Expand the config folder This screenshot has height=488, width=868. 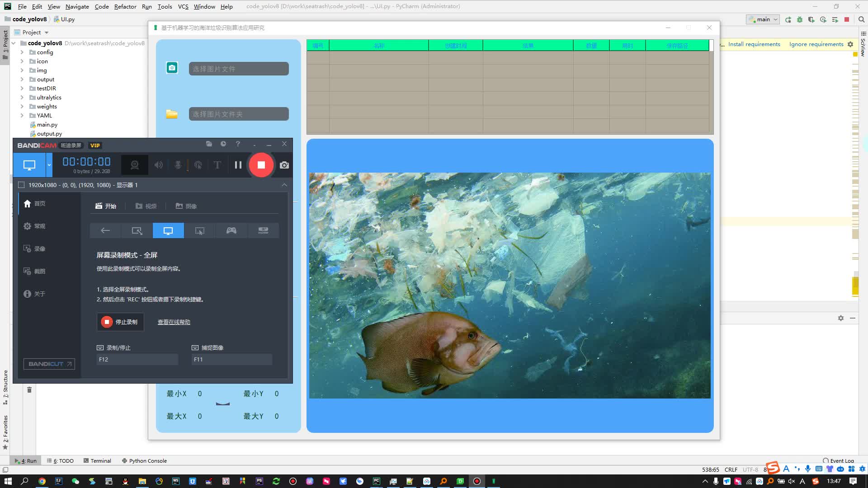pyautogui.click(x=22, y=52)
